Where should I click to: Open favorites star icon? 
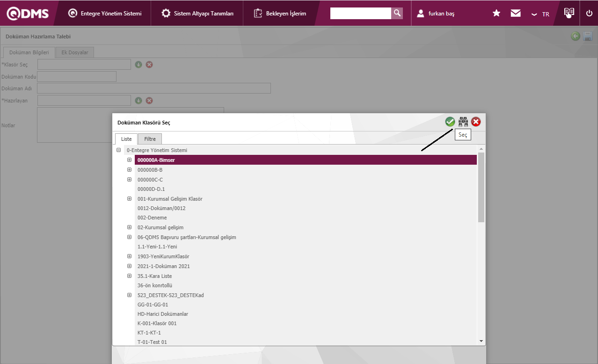tap(496, 14)
